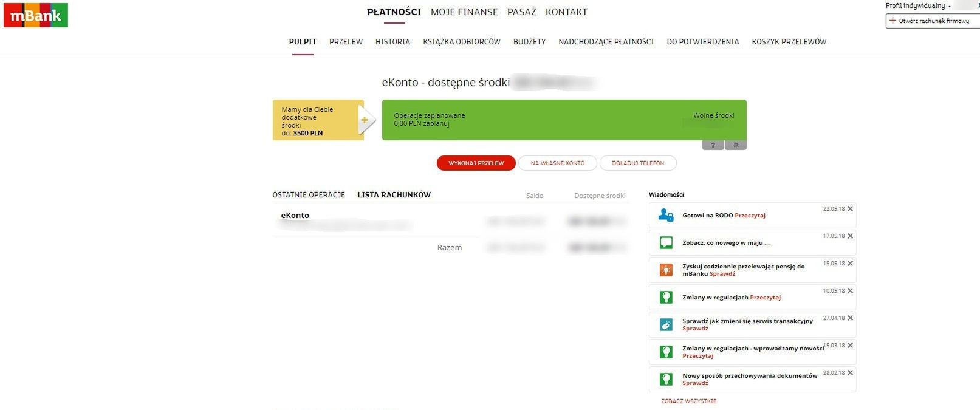Viewport: 980px width, 410px height.
Task: Click the speech bubble icon for May news
Action: pos(666,242)
